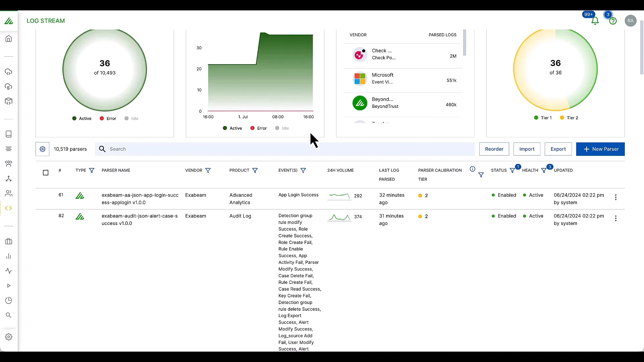
Task: Click the parser calibration tier info icon
Action: pos(472,169)
